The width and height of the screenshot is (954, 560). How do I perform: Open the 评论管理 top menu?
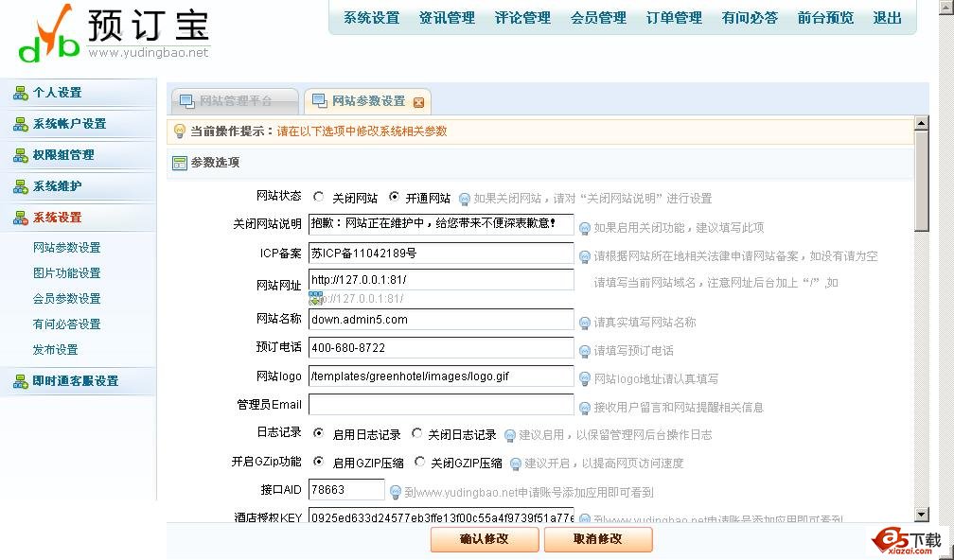click(x=522, y=18)
